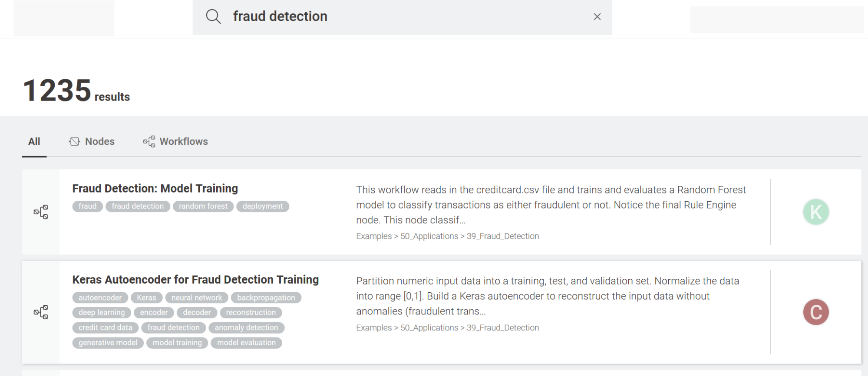
Task: Select the All results tab
Action: [x=34, y=141]
